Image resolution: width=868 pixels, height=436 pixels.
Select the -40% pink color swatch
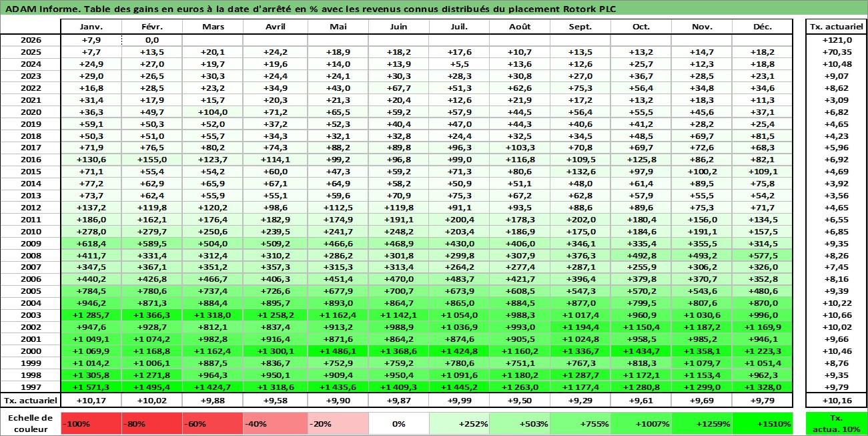(272, 423)
